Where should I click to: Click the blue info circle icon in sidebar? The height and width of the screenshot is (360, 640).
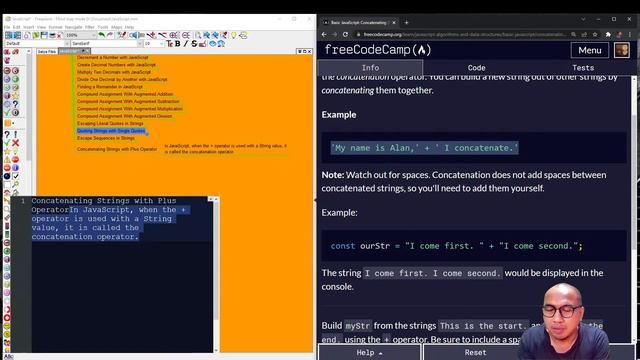coord(16,168)
